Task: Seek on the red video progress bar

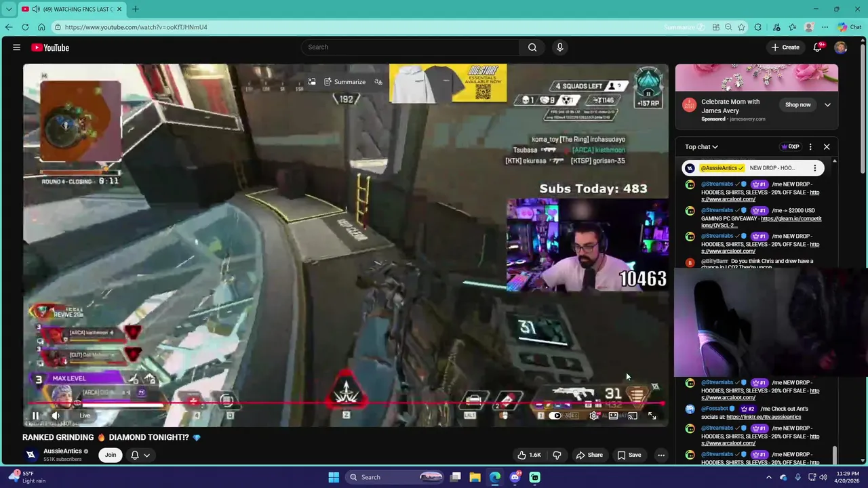Action: pos(346,404)
